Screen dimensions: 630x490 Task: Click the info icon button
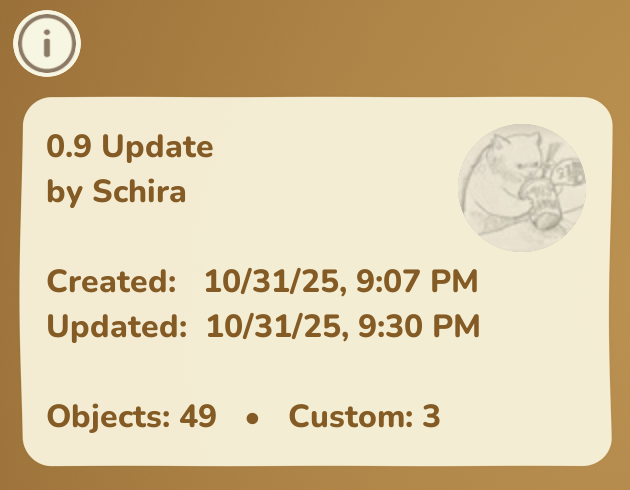(x=46, y=43)
